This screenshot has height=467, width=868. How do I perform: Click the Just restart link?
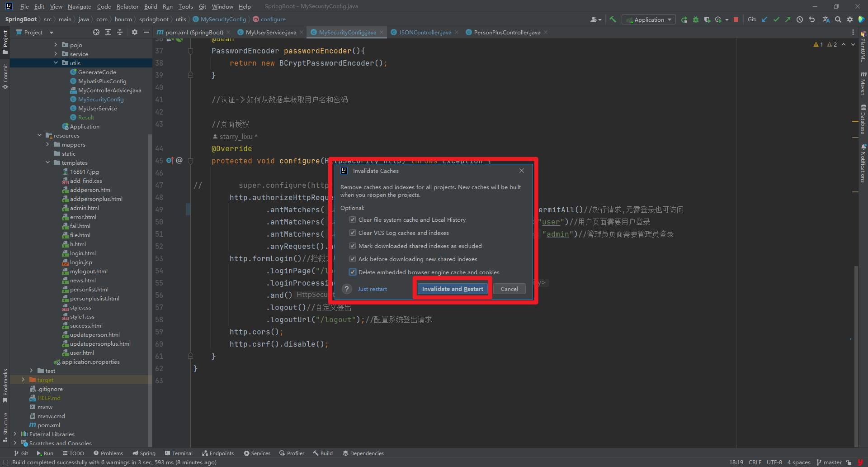click(x=373, y=289)
